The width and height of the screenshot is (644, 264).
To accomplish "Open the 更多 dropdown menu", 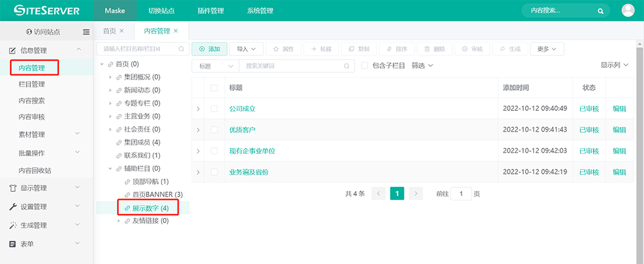I will coord(547,49).
